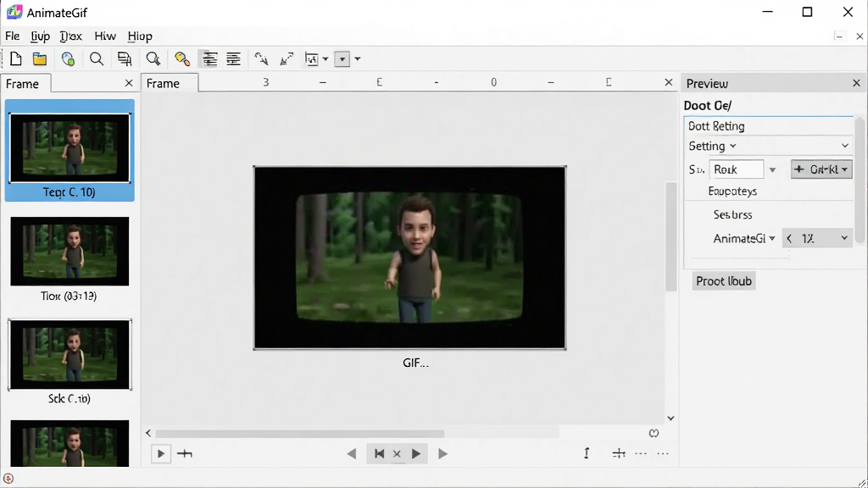Screen dimensions: 868x488
Task: Step to the next frame with the rightmost triangle
Action: [x=442, y=454]
